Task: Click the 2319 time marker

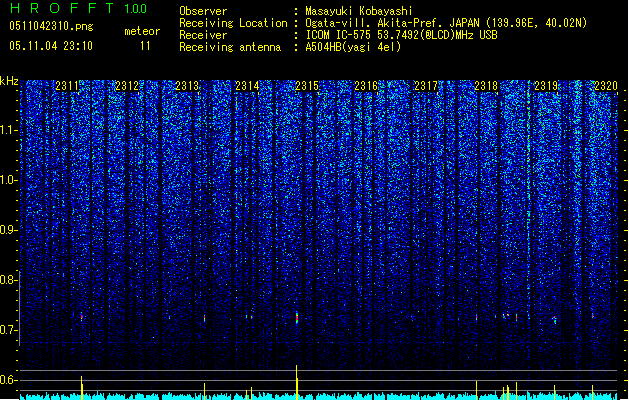Action: click(546, 86)
